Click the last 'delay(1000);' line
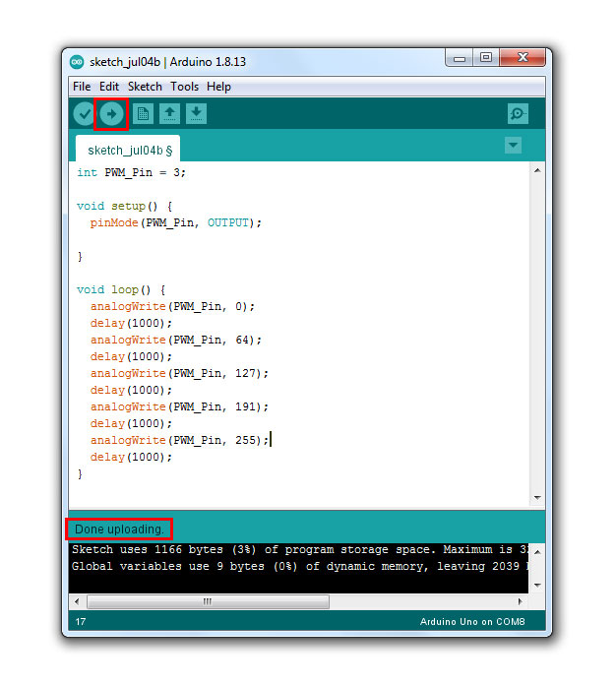Image resolution: width=616 pixels, height=685 pixels. 131,457
